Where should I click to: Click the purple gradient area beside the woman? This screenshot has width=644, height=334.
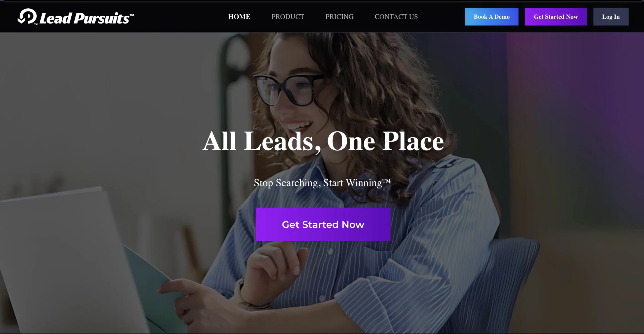pos(579,101)
